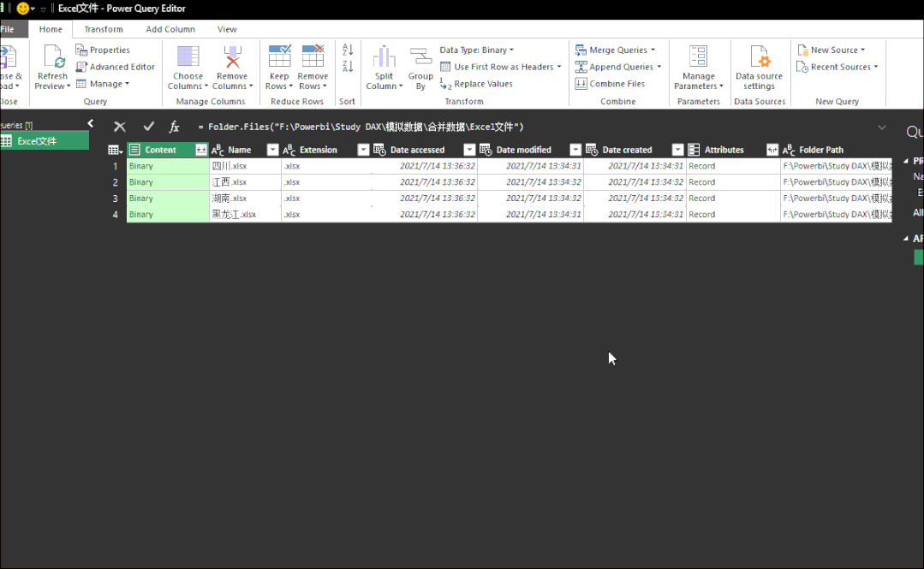Click the fx add step icon
This screenshot has height=569, width=924.
pos(175,127)
